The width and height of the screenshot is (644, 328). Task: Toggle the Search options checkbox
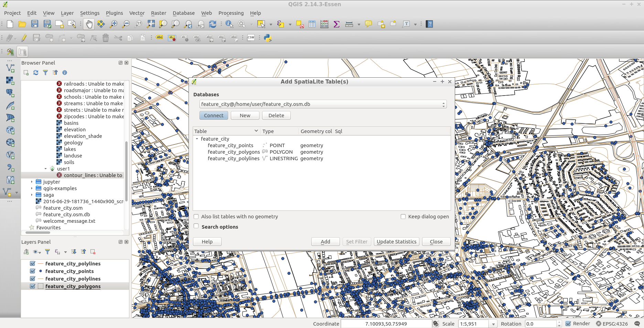(x=196, y=226)
